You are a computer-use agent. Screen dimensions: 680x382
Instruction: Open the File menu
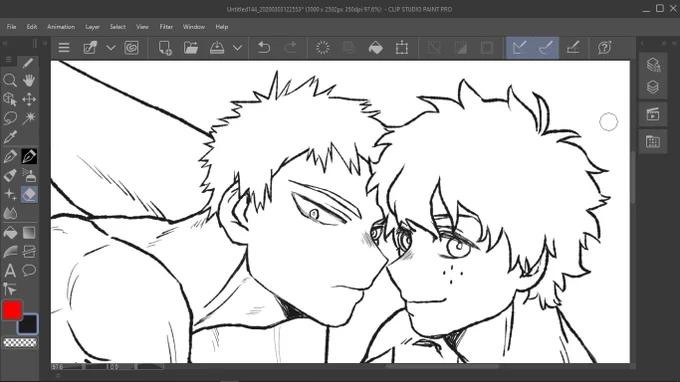coord(11,27)
